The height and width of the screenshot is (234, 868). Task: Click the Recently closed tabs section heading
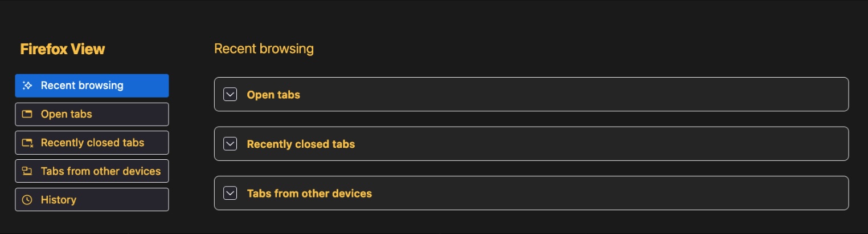pos(301,144)
